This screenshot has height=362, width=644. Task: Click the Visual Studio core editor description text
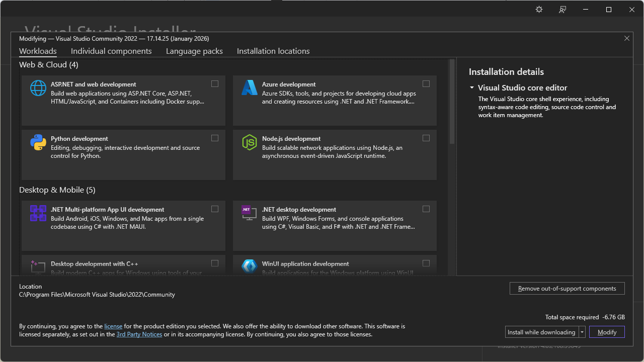547,107
